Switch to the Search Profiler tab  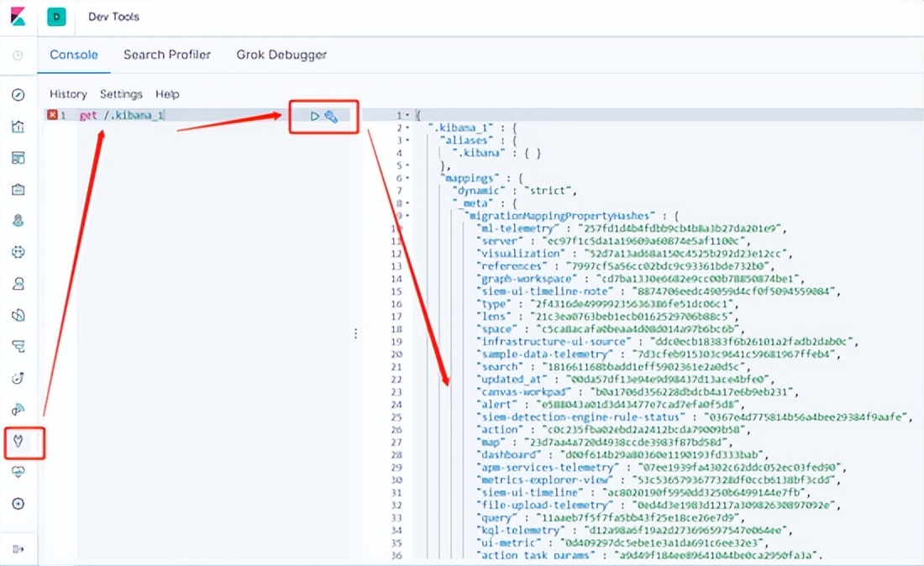(167, 55)
